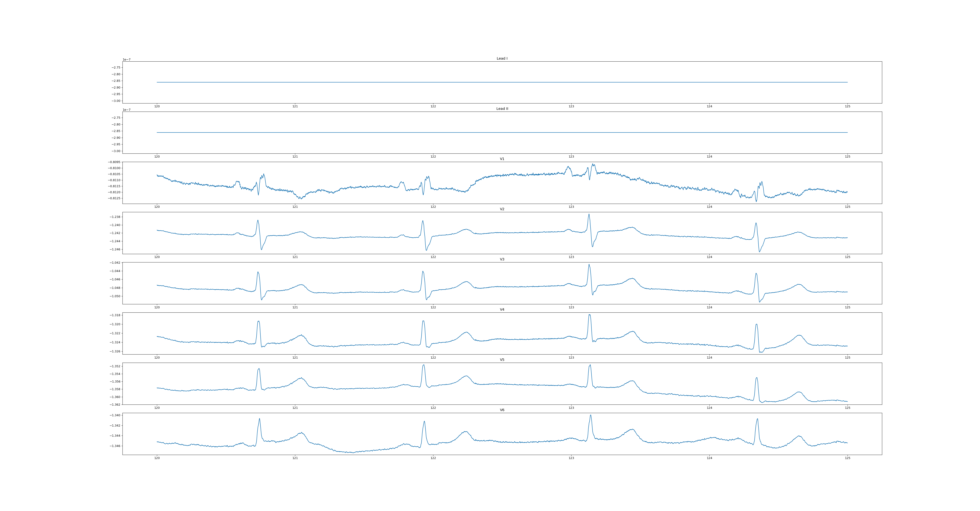This screenshot has height=511, width=980.
Task: Click the 120 x-axis tick under Lead I
Action: (x=157, y=106)
